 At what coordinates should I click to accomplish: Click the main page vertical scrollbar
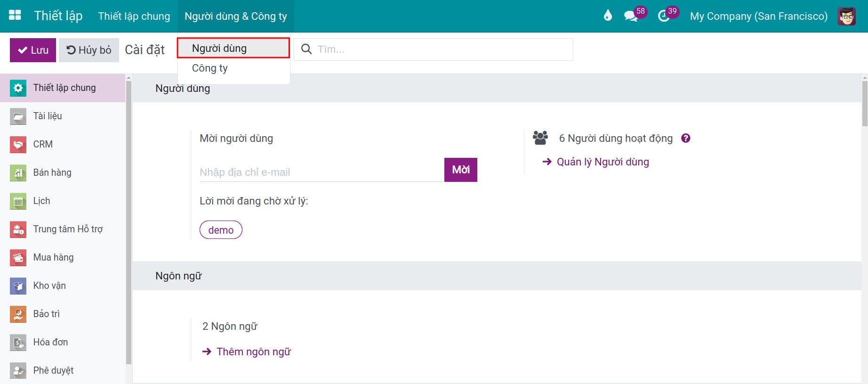click(865, 104)
